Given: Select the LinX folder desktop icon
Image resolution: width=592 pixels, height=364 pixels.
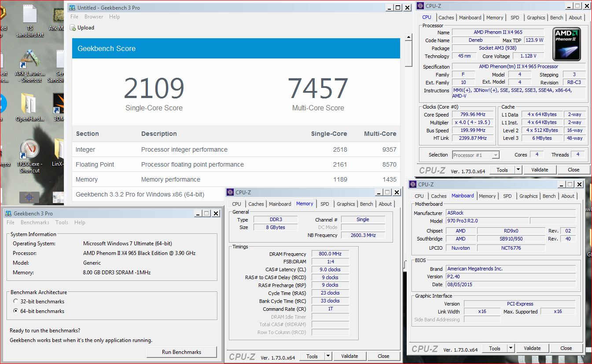Looking at the screenshot, I should click(59, 153).
